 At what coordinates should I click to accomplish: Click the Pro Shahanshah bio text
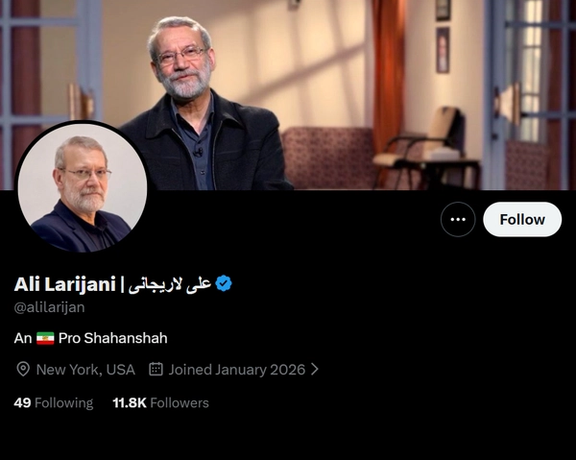[113, 338]
